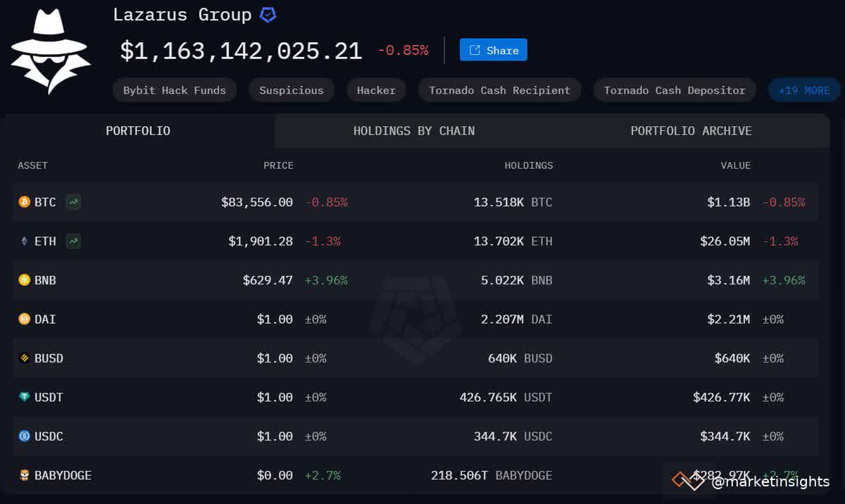Select the Hacker tag
Viewport: 845px width, 504px height.
[376, 90]
